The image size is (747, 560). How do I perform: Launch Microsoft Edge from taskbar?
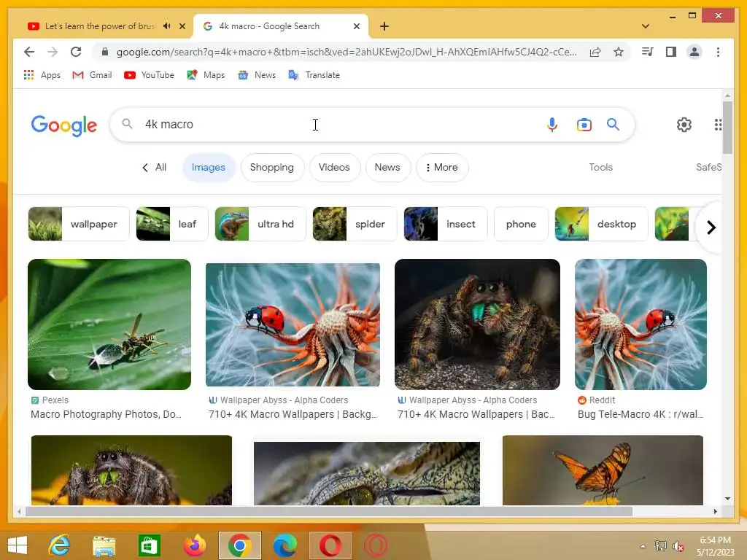pyautogui.click(x=285, y=545)
